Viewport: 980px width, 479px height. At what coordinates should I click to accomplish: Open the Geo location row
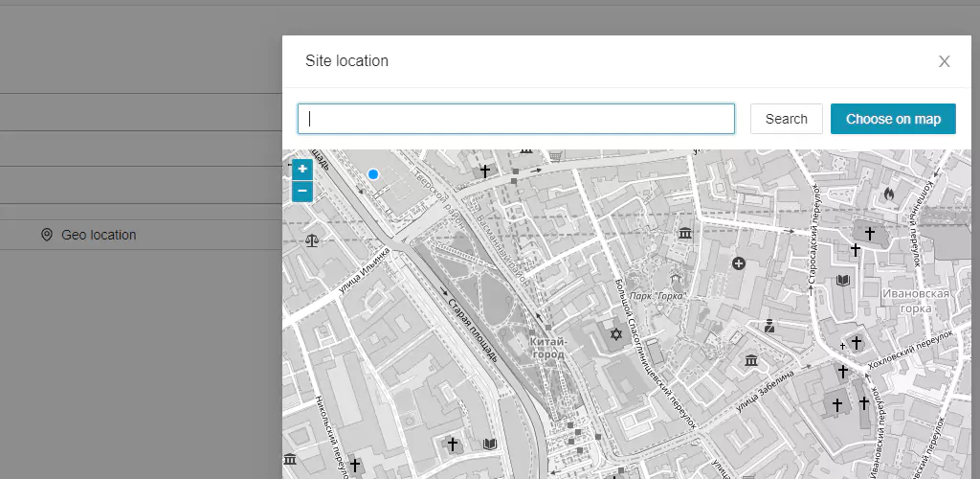(x=99, y=235)
